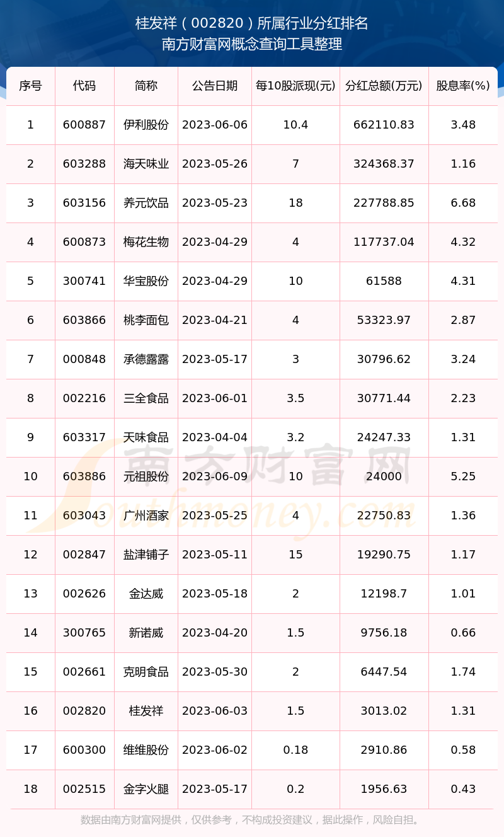This screenshot has height=837, width=504.
Task: Click the name 天味食品
Action: pyautogui.click(x=146, y=437)
